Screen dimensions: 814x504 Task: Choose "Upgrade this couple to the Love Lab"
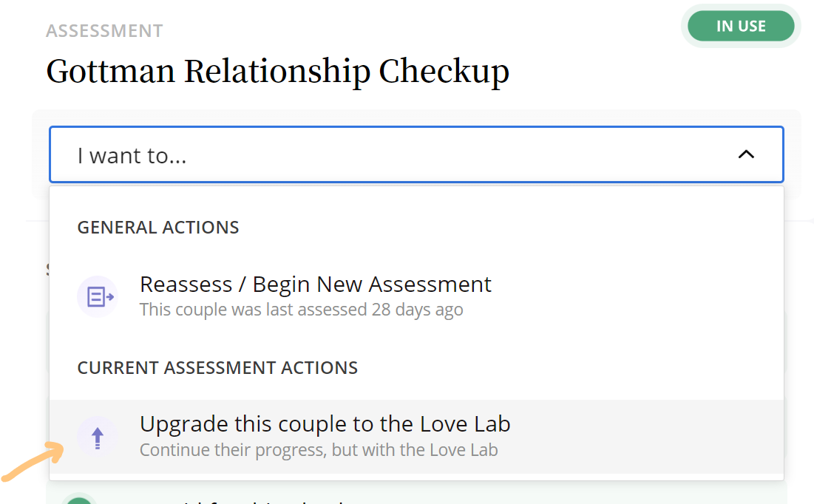pyautogui.click(x=325, y=424)
